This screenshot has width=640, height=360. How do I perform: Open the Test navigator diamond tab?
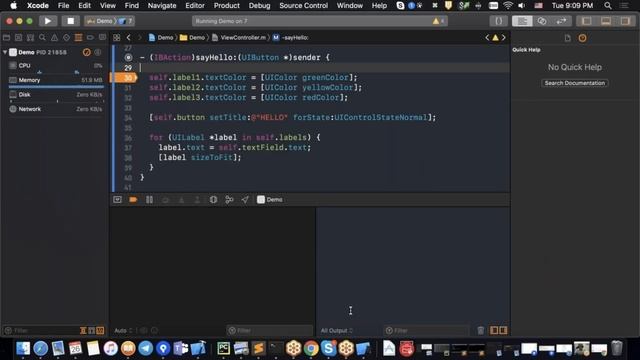point(66,38)
